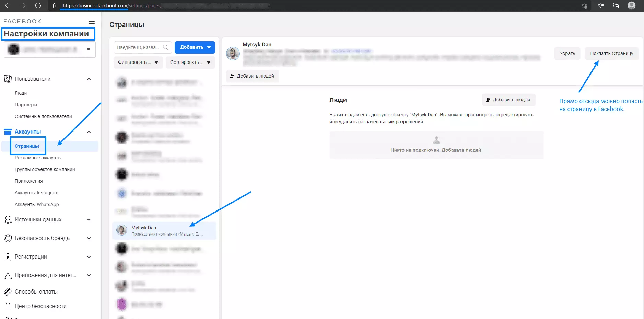Open Аккаунты WhatsApp menu item

37,205
